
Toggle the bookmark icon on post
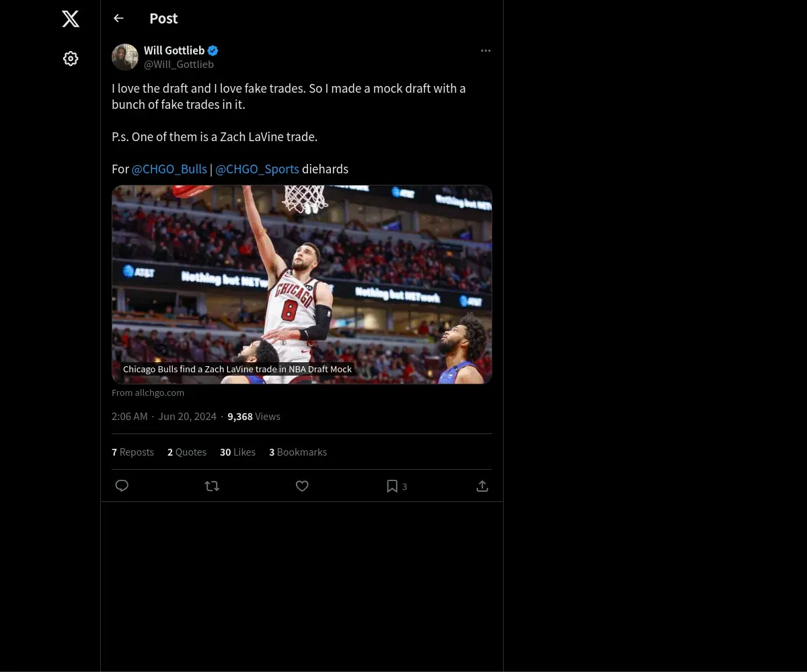392,486
